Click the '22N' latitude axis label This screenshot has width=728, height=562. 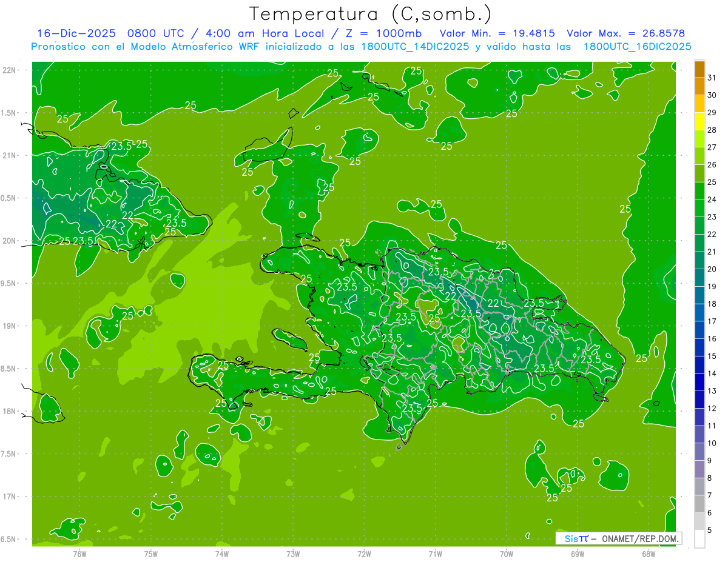click(x=10, y=70)
